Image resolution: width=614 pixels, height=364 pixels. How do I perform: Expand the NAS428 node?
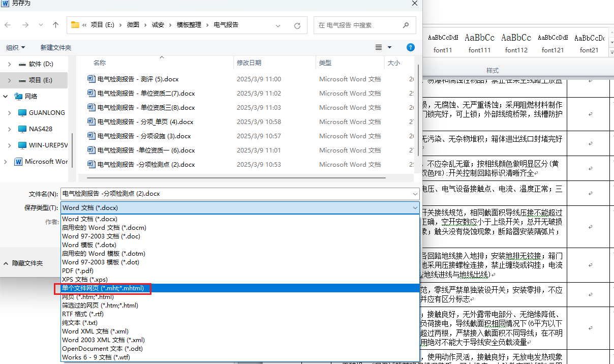pyautogui.click(x=9, y=129)
